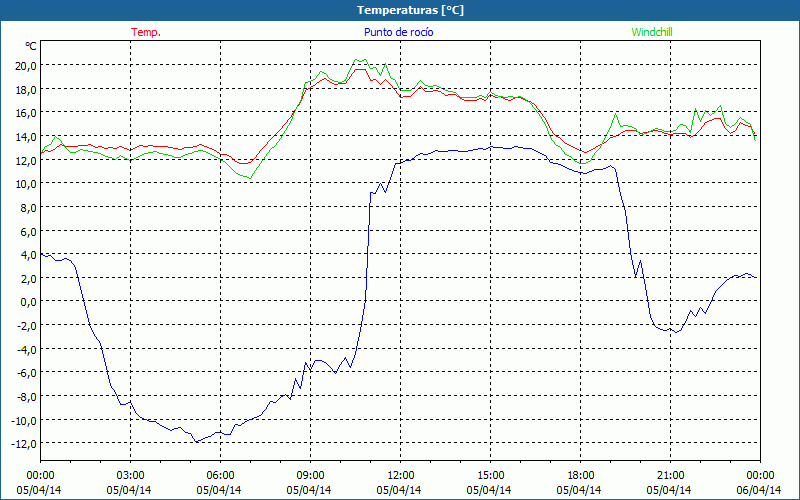800x500 pixels.
Task: Click the 09:00 time label
Action: tap(311, 476)
